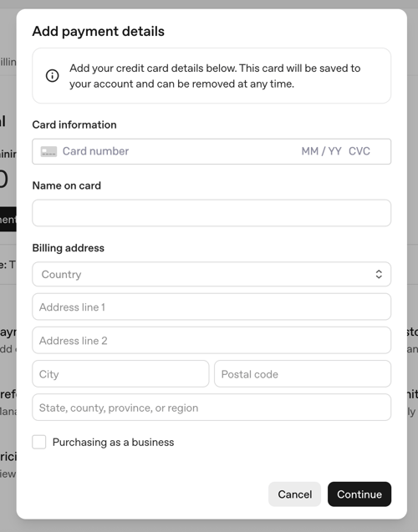Click the 'Add payment details' dialog heading
The width and height of the screenshot is (418, 532).
[x=98, y=31]
